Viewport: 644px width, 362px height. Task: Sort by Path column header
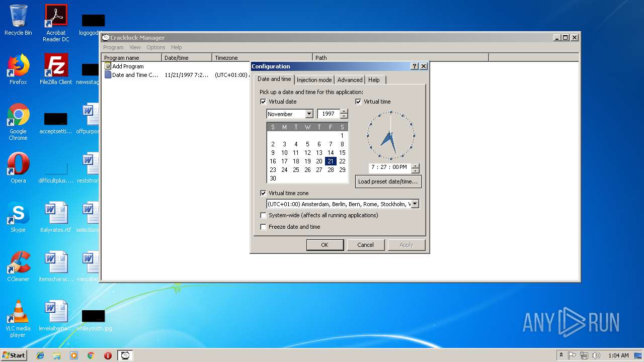(400, 58)
